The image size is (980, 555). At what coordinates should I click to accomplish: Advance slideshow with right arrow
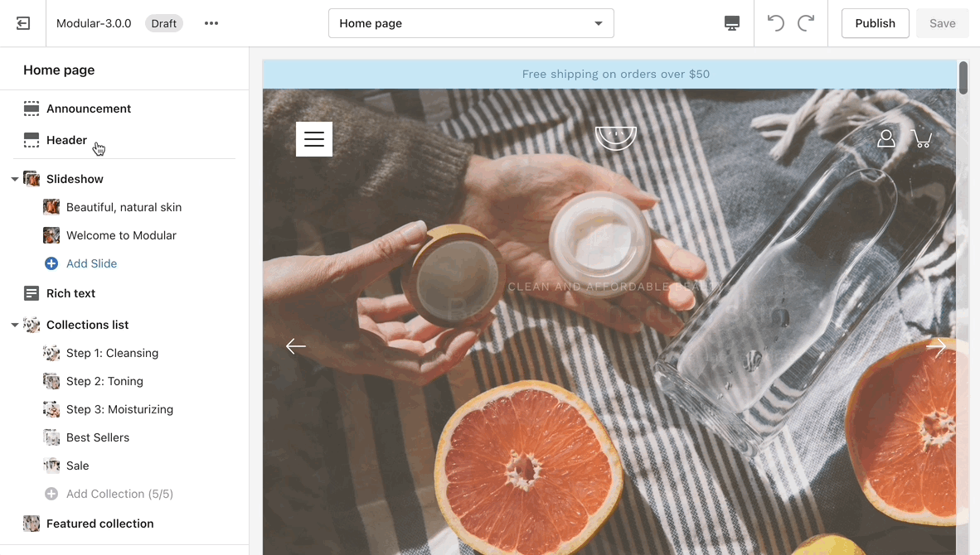point(935,346)
